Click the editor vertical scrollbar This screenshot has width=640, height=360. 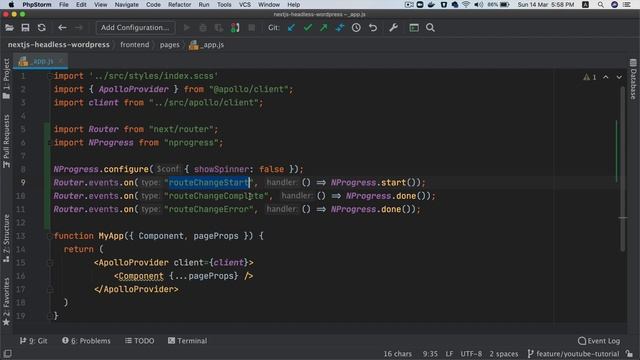pyautogui.click(x=623, y=168)
